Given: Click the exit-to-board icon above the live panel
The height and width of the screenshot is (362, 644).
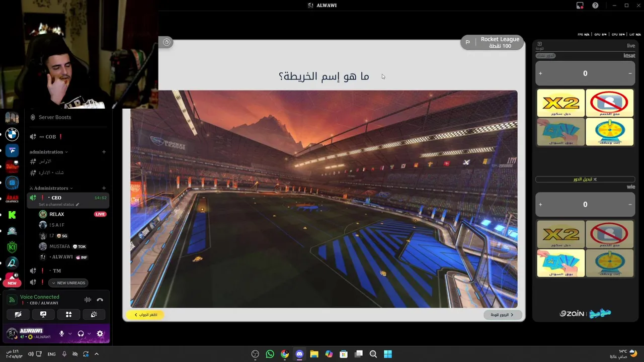Looking at the screenshot, I should pyautogui.click(x=539, y=44).
